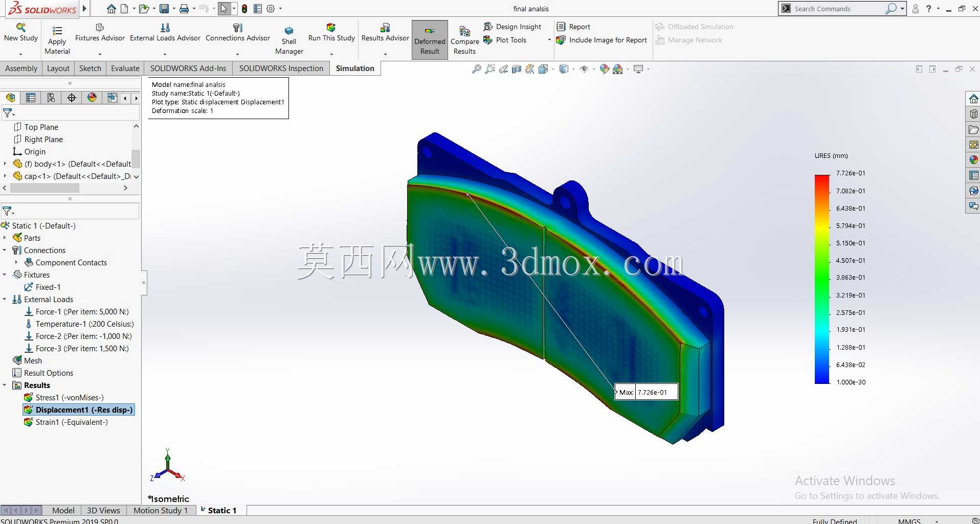Open the Run This Study dropdown arrow
This screenshot has width=980, height=524.
tap(331, 54)
